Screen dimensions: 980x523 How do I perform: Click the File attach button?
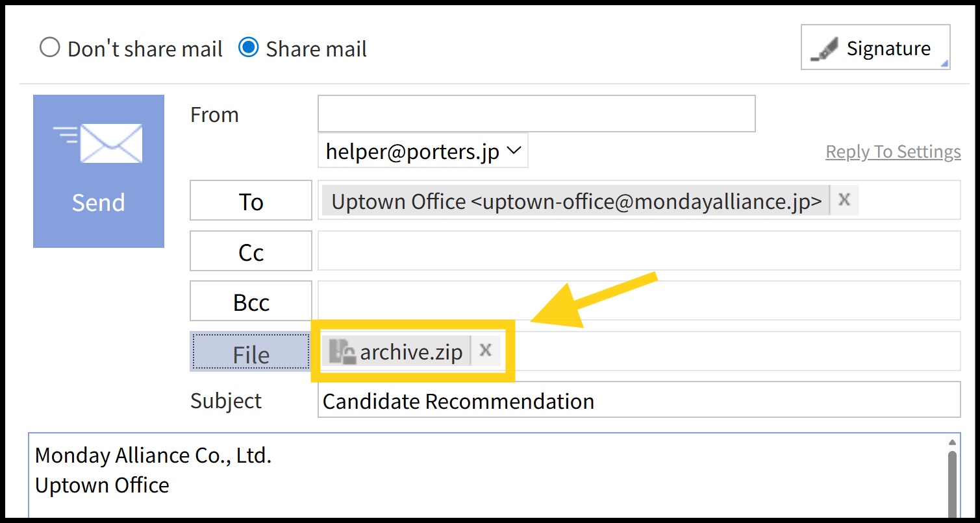click(251, 352)
